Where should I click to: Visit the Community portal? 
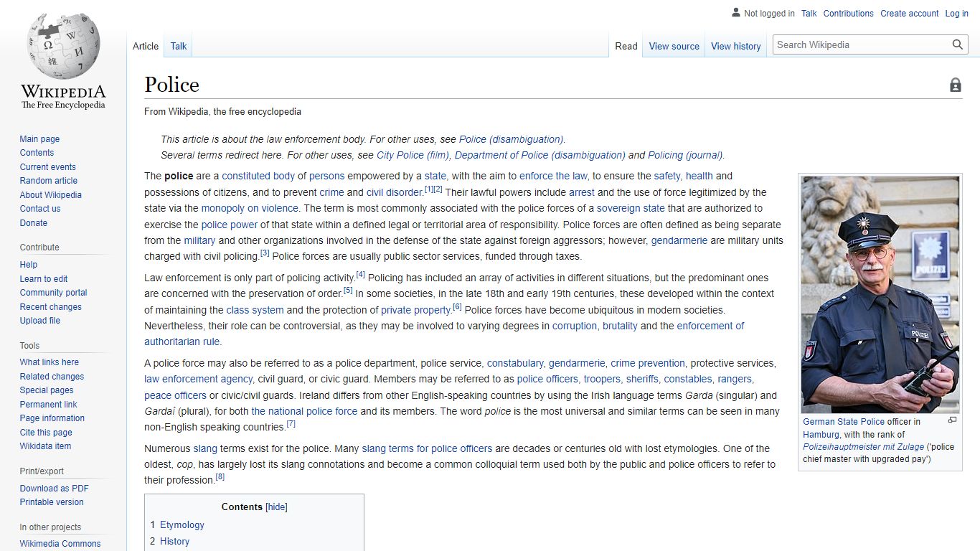[x=53, y=293]
